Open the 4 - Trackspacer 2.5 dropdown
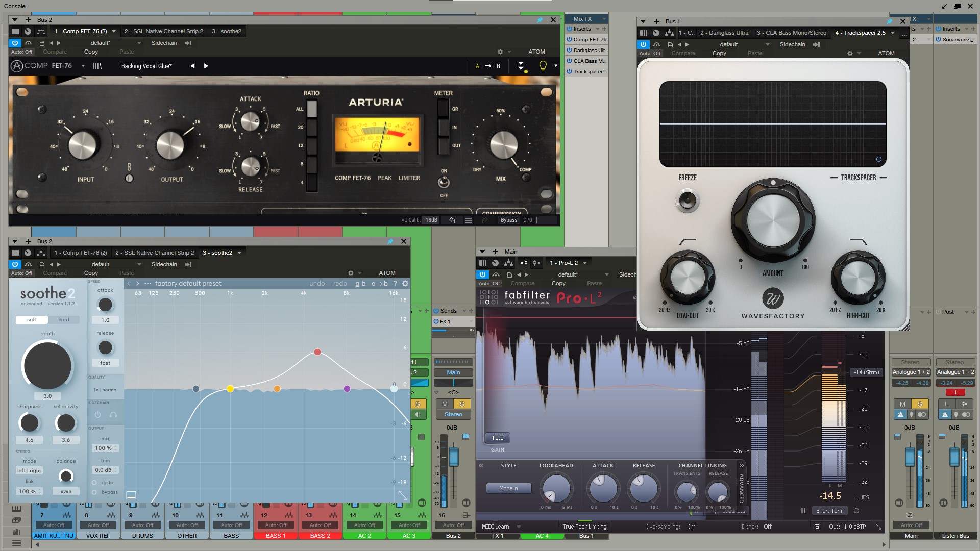 coord(892,32)
